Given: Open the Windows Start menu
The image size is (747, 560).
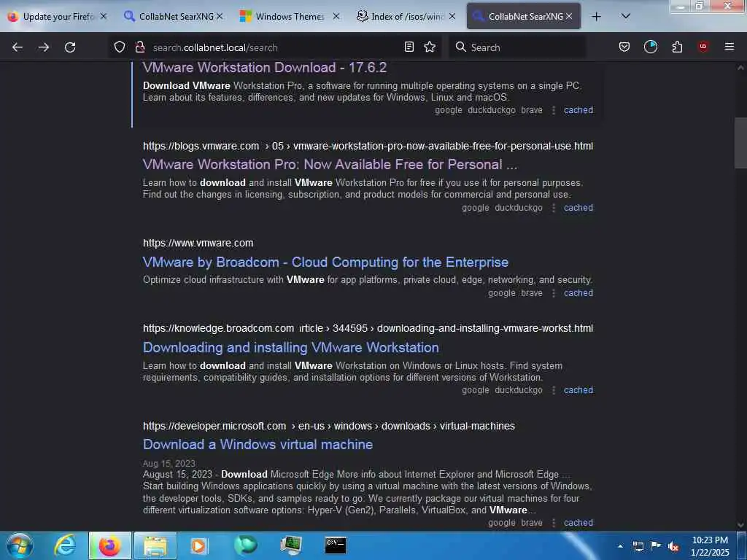Looking at the screenshot, I should pyautogui.click(x=20, y=545).
